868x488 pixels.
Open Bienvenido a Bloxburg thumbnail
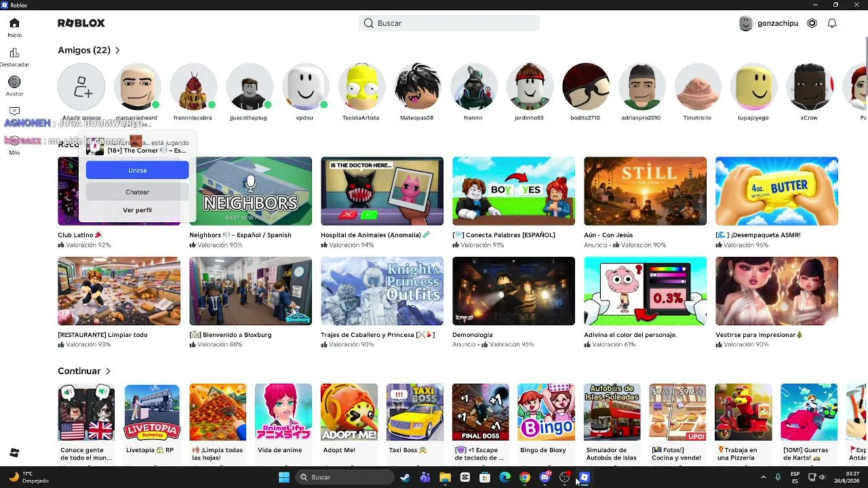[x=251, y=291]
